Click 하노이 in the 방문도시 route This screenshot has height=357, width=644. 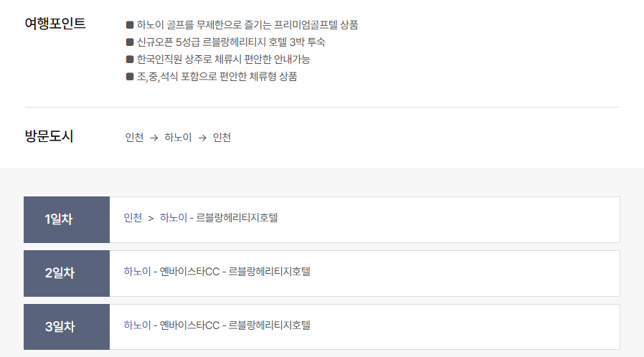pos(178,138)
